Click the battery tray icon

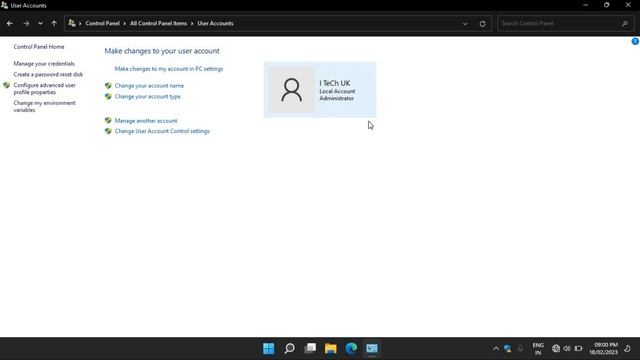(578, 349)
